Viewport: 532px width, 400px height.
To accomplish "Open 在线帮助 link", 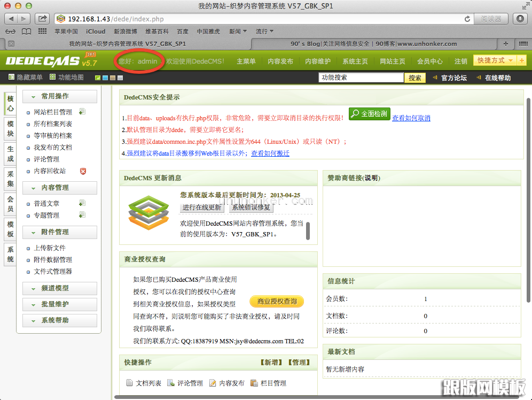I will pyautogui.click(x=498, y=78).
